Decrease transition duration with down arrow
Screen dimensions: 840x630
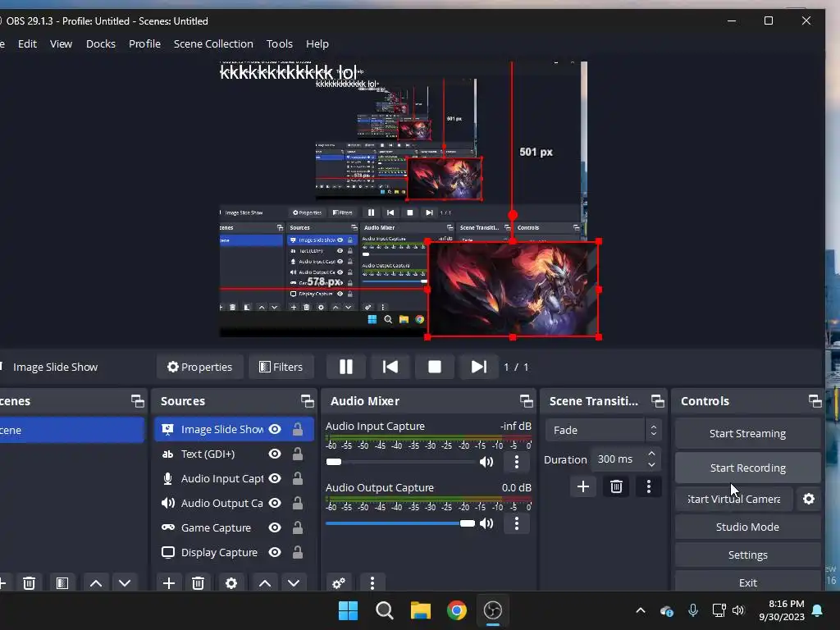(651, 465)
